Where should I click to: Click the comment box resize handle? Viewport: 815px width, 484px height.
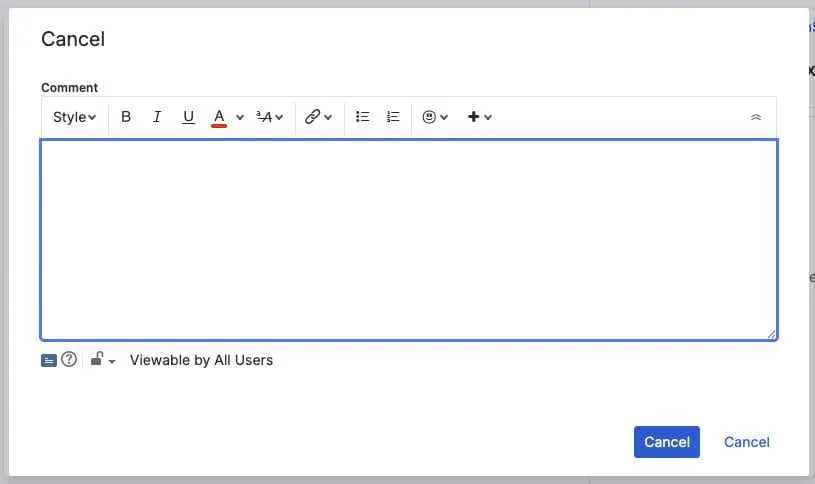click(x=771, y=334)
